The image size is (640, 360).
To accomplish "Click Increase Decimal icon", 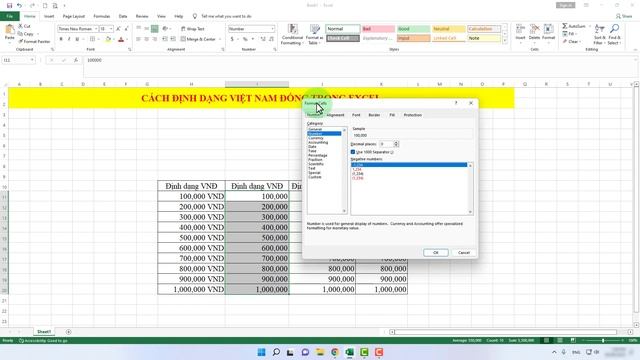I will tap(263, 39).
